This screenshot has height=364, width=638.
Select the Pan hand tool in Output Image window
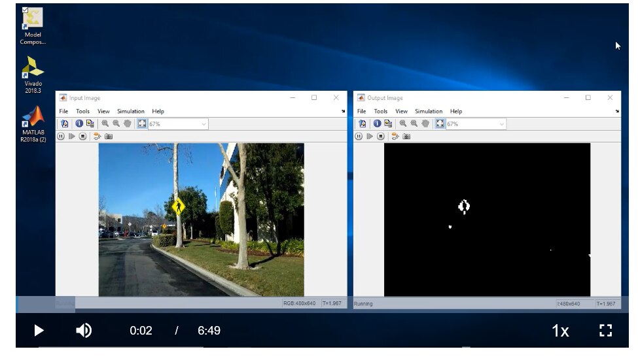tap(425, 124)
